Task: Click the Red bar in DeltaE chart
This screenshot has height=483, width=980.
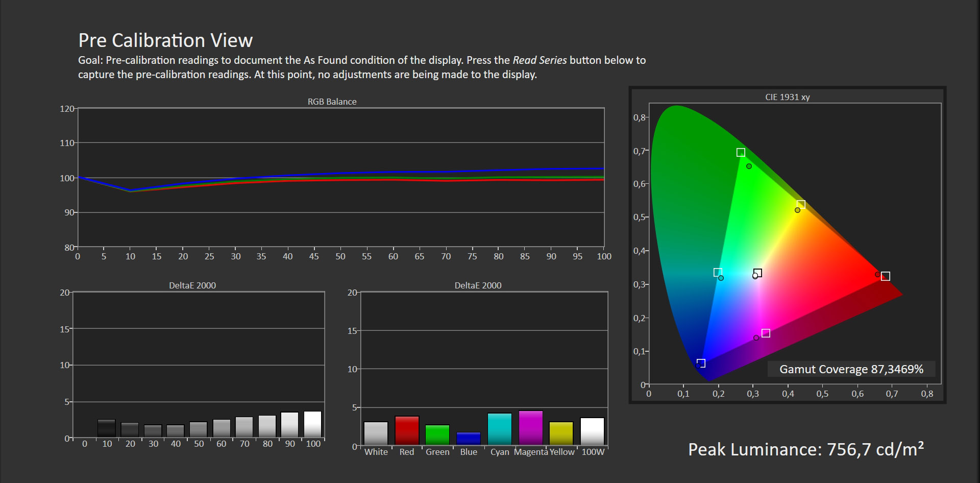Action: pyautogui.click(x=407, y=430)
